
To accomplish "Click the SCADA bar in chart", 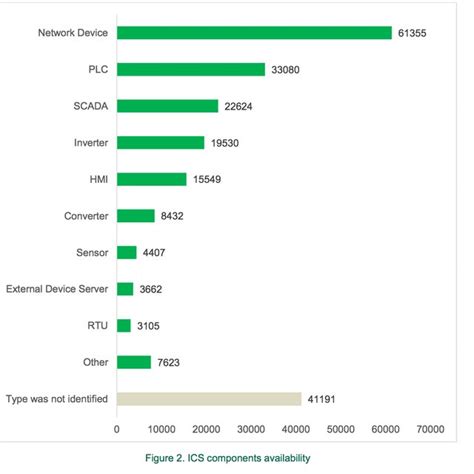I will pyautogui.click(x=167, y=106).
